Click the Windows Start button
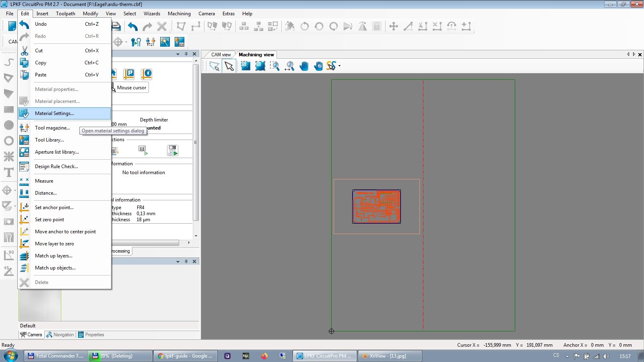644x362 pixels. 10,356
